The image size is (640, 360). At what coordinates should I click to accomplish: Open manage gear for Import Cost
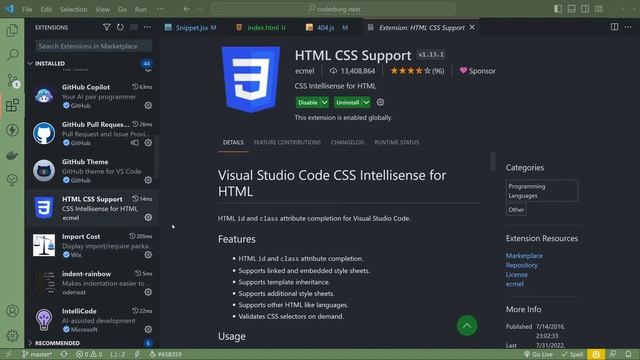coord(148,255)
